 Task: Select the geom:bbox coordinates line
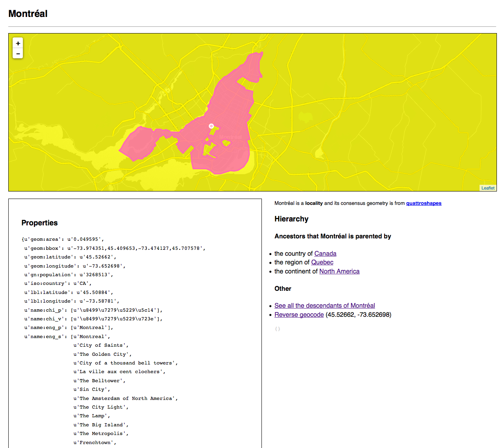pyautogui.click(x=115, y=248)
